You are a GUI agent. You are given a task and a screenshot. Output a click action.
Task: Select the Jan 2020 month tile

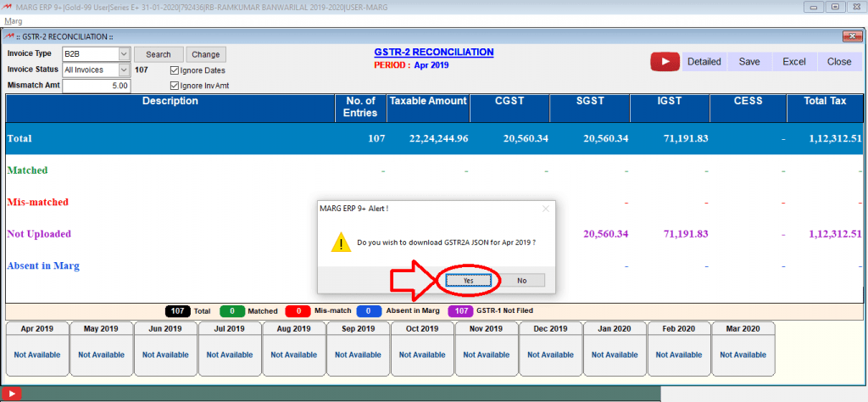[615, 349]
